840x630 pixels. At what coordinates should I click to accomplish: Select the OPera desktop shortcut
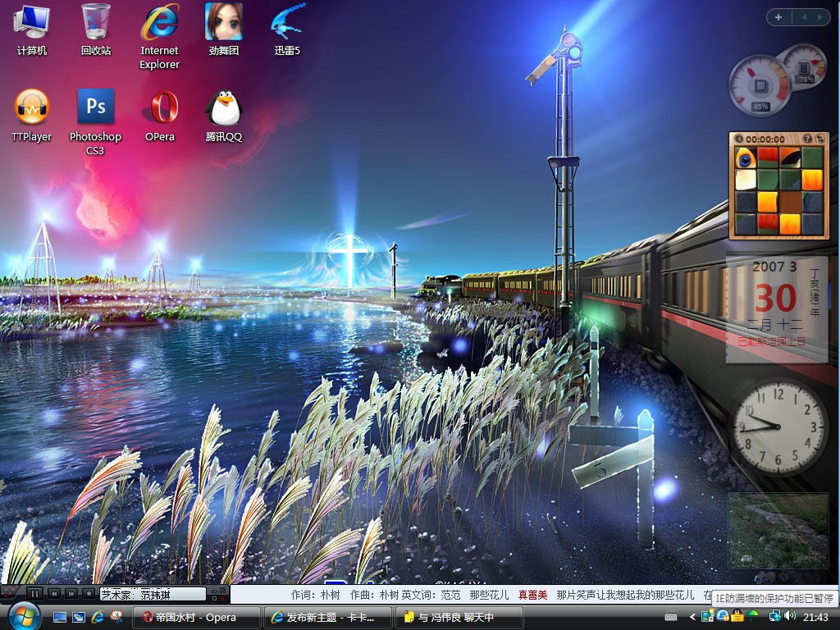pos(160,115)
